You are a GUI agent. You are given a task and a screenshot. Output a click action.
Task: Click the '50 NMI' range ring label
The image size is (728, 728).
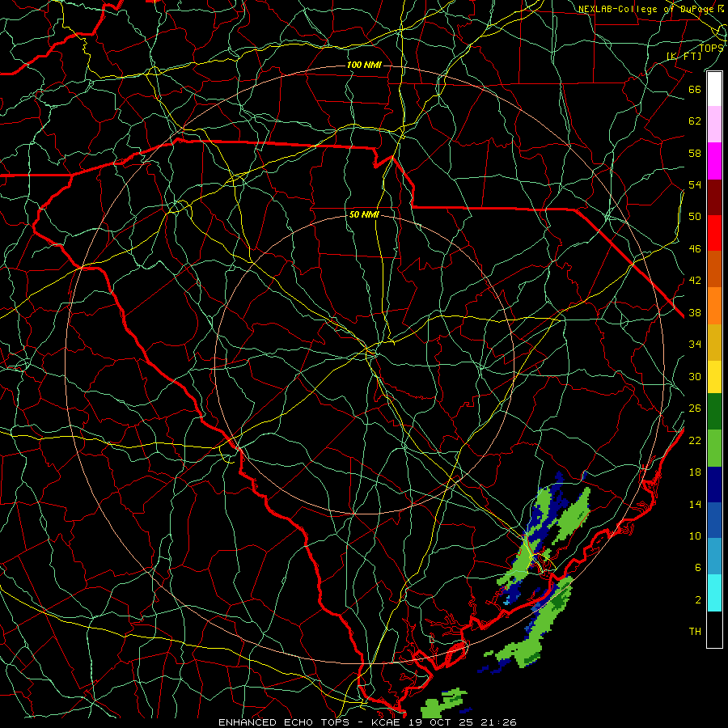tap(364, 214)
